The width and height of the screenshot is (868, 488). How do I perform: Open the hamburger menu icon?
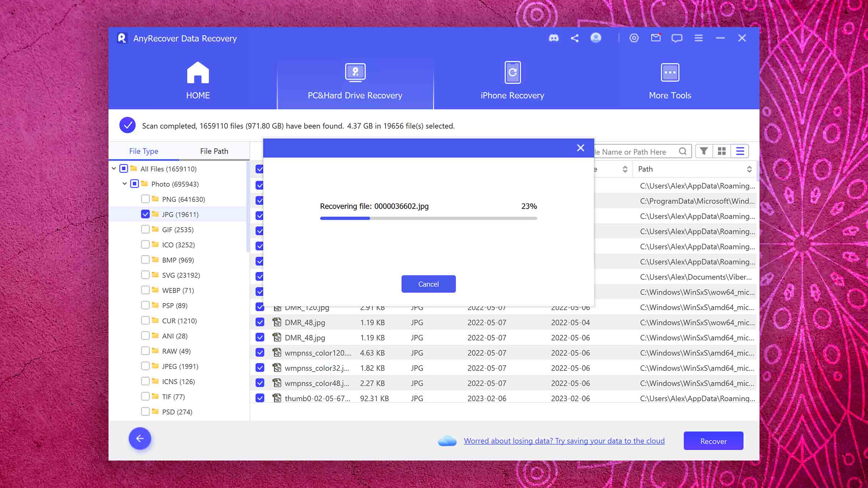[x=698, y=38]
